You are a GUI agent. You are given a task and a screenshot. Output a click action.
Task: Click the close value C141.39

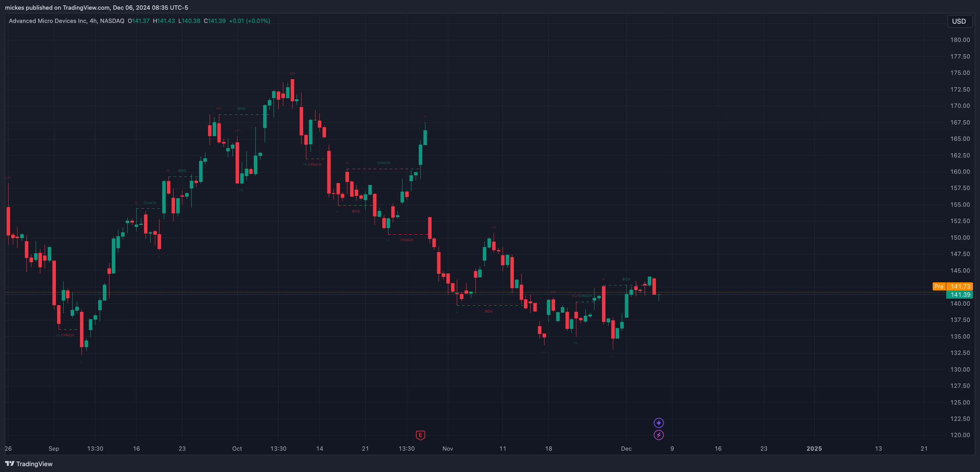coord(215,21)
